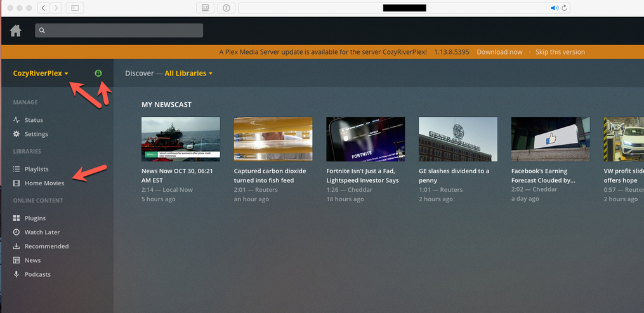Open News in sidebar
644x313 pixels.
click(32, 260)
